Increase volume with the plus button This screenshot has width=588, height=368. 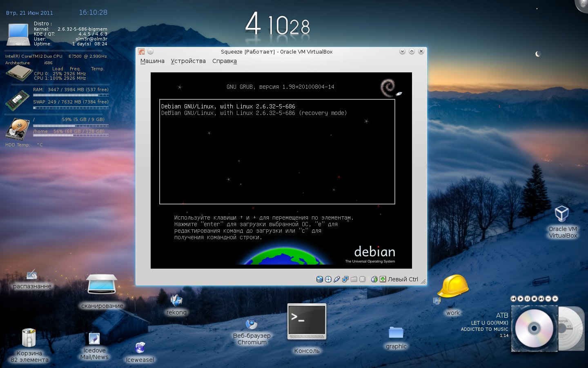[555, 299]
